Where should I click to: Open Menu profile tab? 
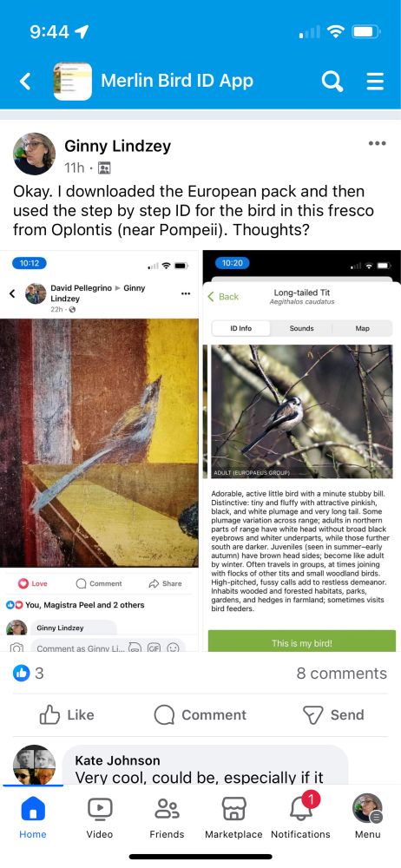[368, 819]
